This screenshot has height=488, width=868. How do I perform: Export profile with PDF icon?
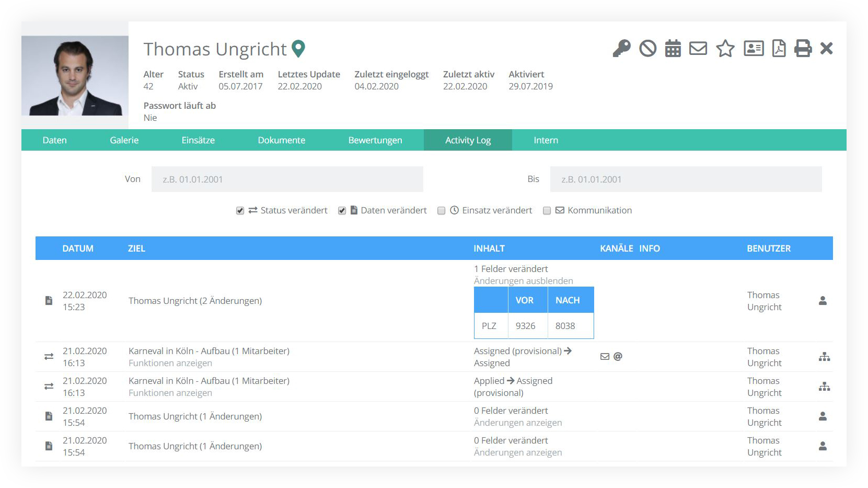(x=779, y=49)
